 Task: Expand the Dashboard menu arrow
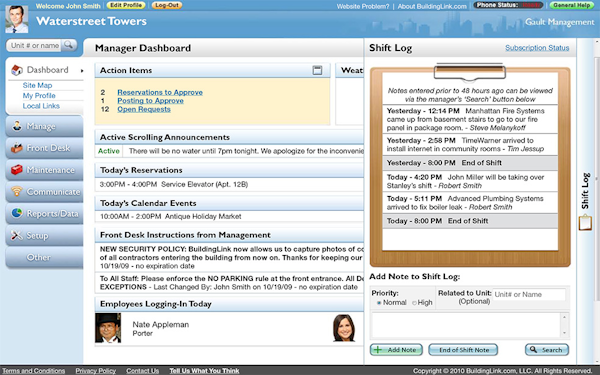pyautogui.click(x=82, y=70)
